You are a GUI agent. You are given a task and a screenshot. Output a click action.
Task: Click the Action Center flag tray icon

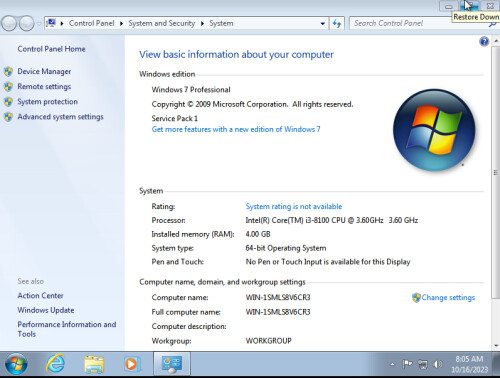(x=407, y=364)
